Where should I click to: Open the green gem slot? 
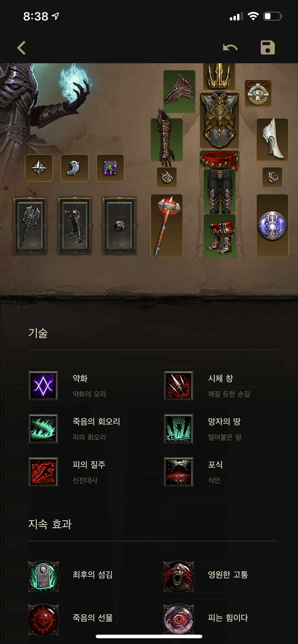point(110,168)
